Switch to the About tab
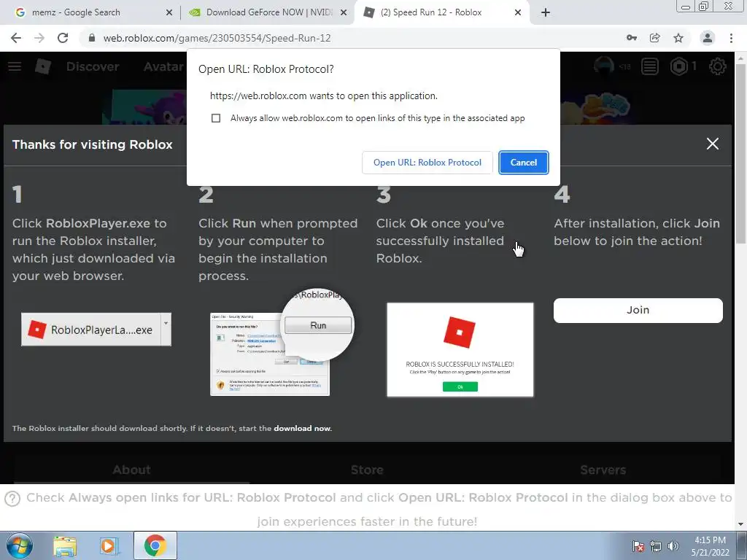Viewport: 747px width, 560px height. point(131,470)
